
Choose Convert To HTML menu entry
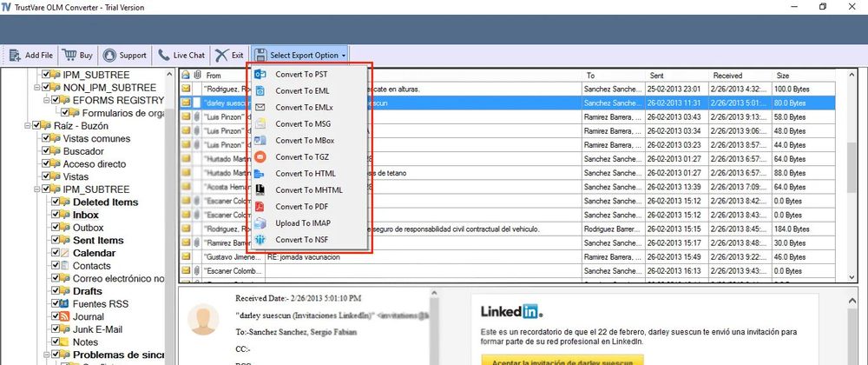[305, 174]
